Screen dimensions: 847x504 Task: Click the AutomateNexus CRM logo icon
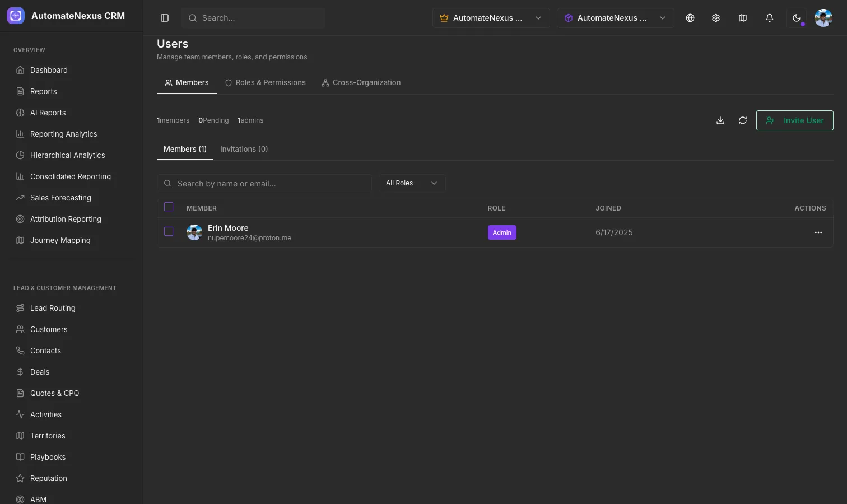[16, 16]
